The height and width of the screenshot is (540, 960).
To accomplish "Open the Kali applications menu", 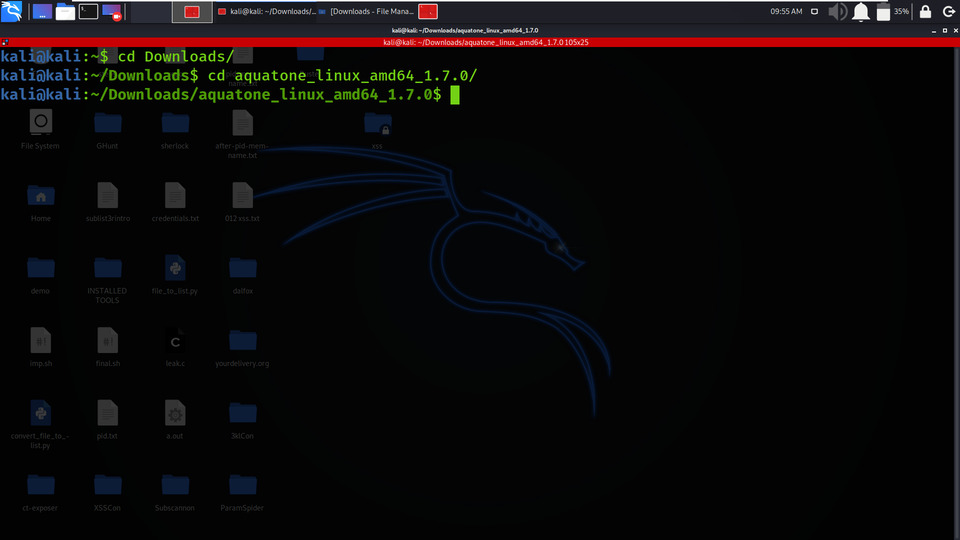I will tap(12, 11).
